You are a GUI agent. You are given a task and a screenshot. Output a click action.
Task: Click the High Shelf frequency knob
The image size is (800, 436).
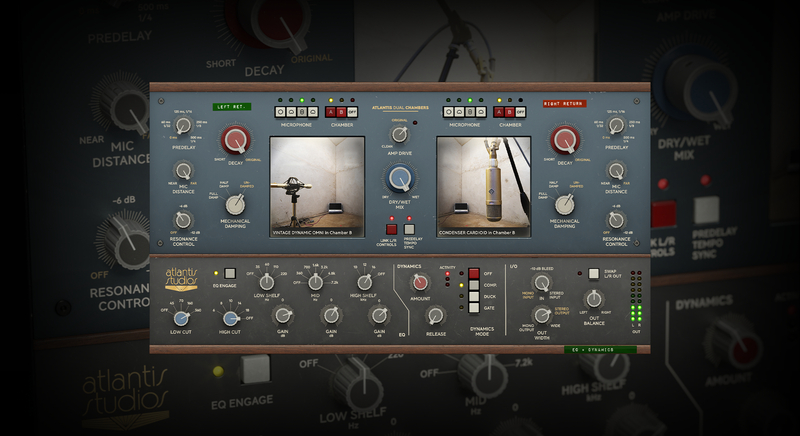[364, 281]
